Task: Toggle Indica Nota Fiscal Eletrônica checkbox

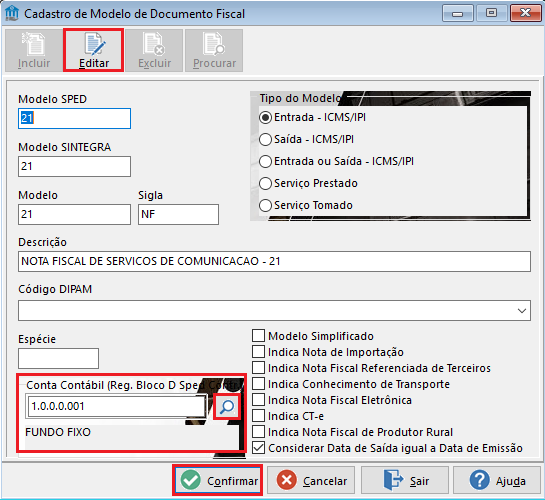Action: click(x=258, y=400)
